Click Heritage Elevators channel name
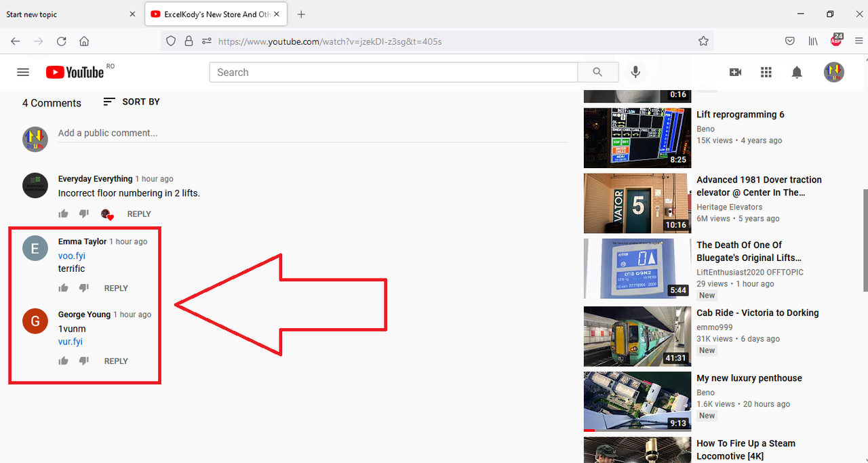This screenshot has width=868, height=463. click(x=729, y=207)
